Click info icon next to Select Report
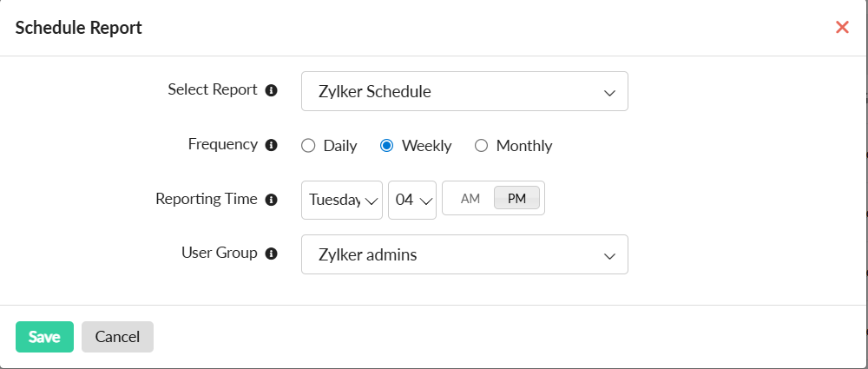 [272, 90]
